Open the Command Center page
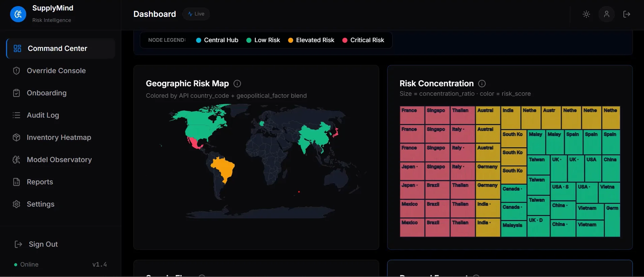This screenshot has height=277, width=644. (x=61, y=49)
